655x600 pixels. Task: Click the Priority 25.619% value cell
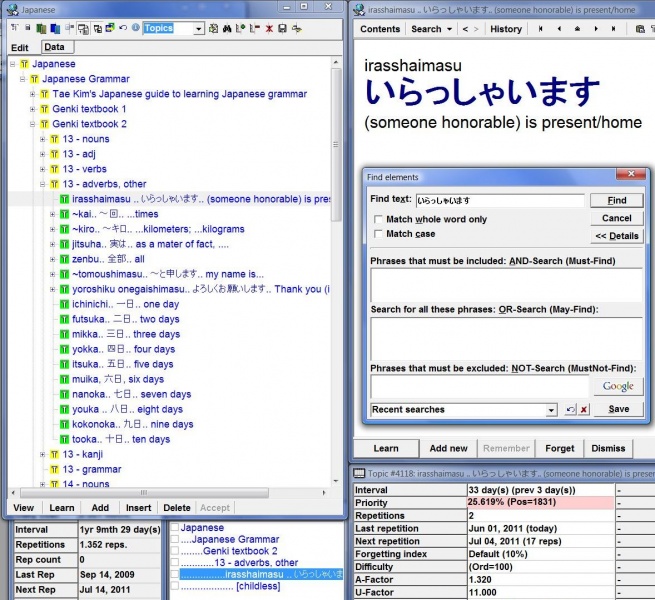(x=541, y=503)
